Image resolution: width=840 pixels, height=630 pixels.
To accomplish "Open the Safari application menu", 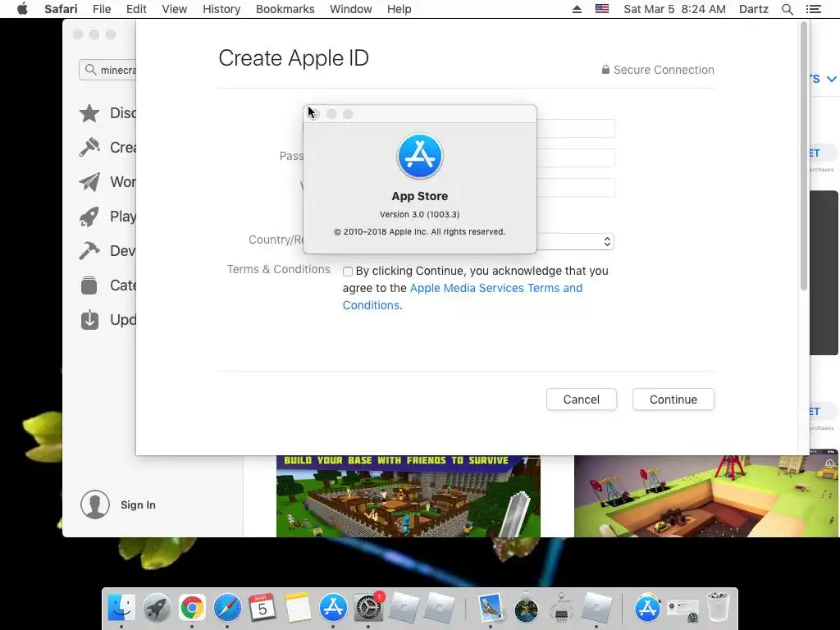I will [x=61, y=9].
